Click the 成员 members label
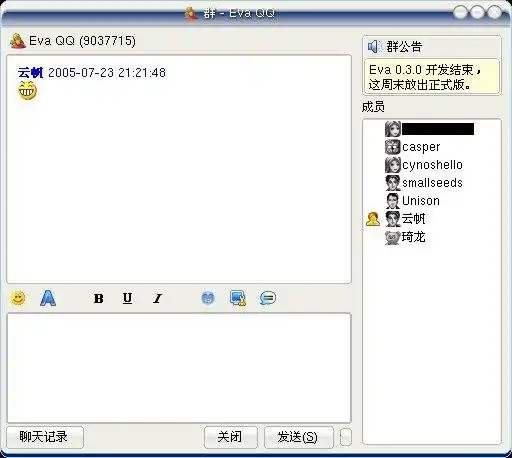512x458 pixels. pyautogui.click(x=373, y=107)
